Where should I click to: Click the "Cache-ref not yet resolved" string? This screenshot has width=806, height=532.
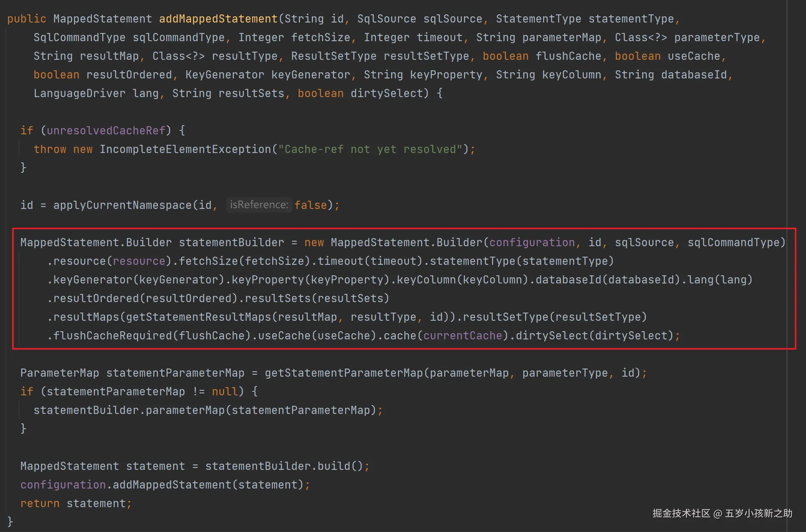coord(370,149)
